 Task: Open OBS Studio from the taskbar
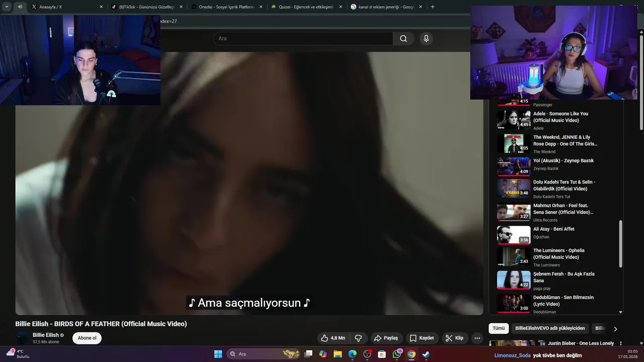(x=367, y=354)
